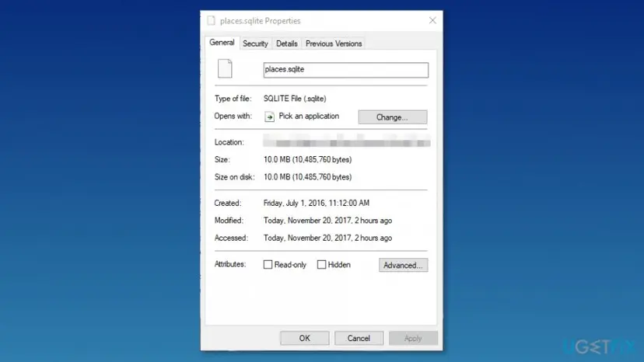Enable the Read-only attribute checkbox
The width and height of the screenshot is (644, 362).
[x=268, y=265]
